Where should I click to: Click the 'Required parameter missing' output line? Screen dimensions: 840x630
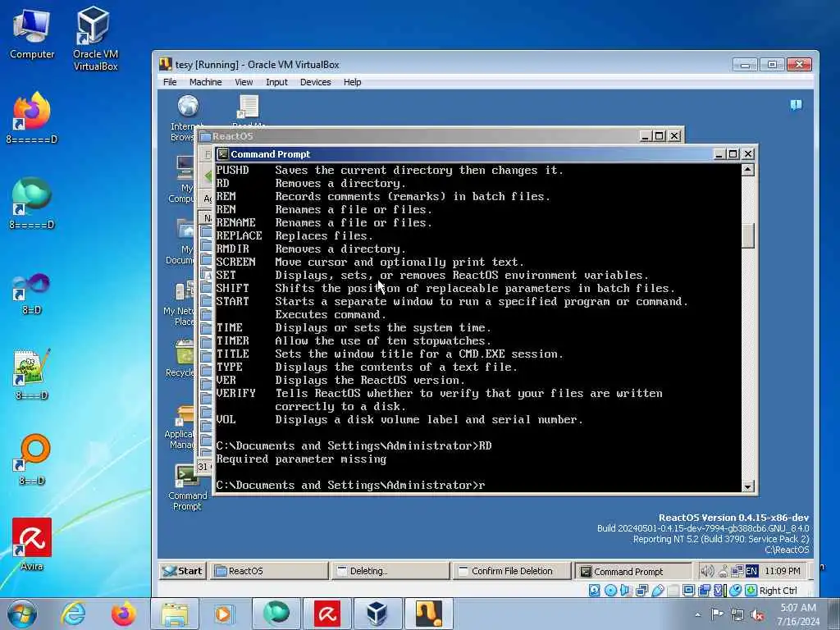point(301,459)
